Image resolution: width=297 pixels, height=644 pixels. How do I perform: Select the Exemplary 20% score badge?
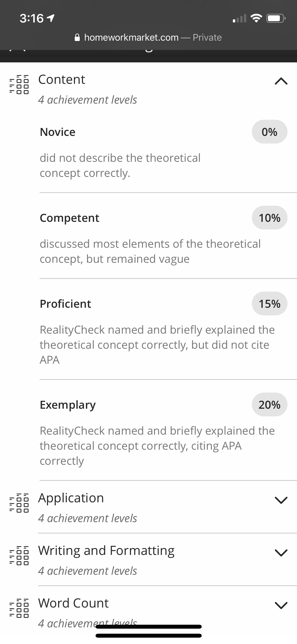click(x=270, y=405)
